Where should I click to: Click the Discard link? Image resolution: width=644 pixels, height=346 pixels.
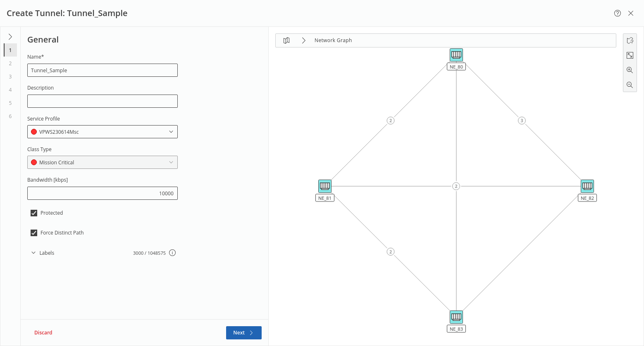coord(43,333)
